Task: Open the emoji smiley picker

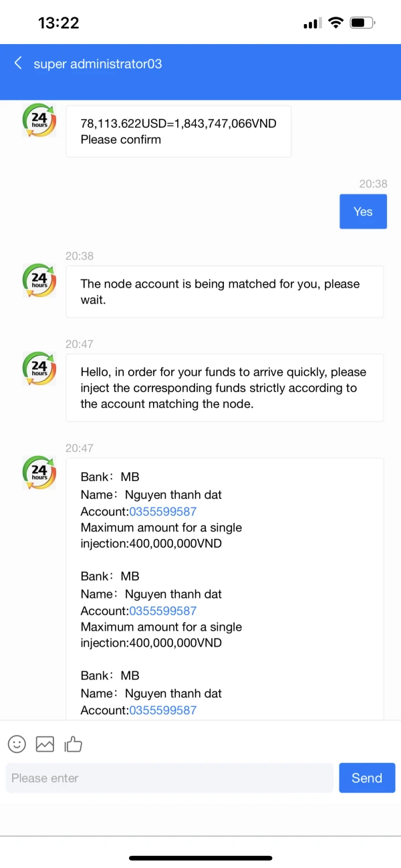Action: [x=17, y=744]
